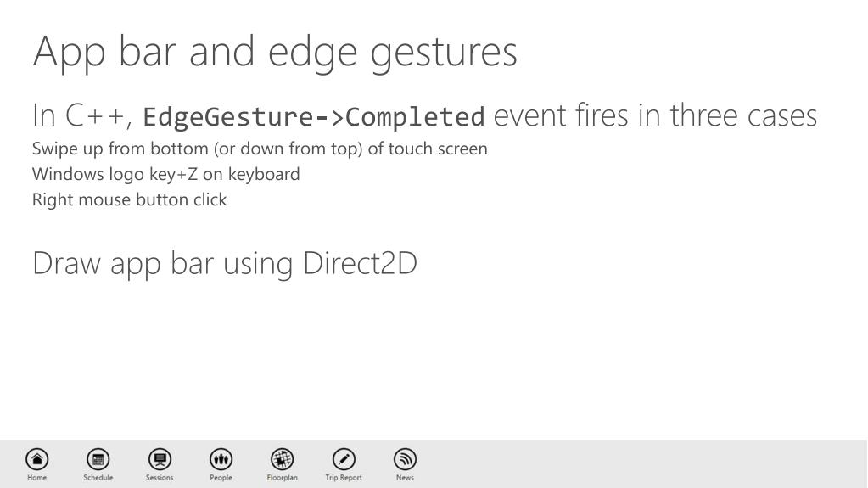This screenshot has height=488, width=868.
Task: Open the Home icon in app bar
Action: (x=37, y=459)
